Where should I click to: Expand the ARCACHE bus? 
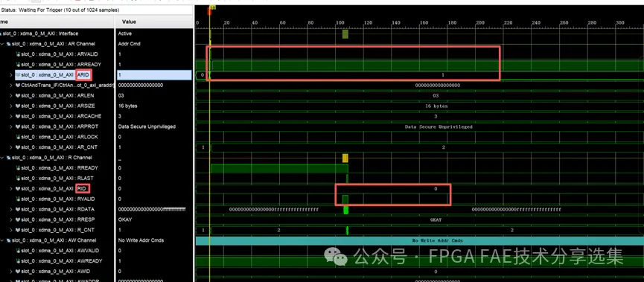coord(11,116)
